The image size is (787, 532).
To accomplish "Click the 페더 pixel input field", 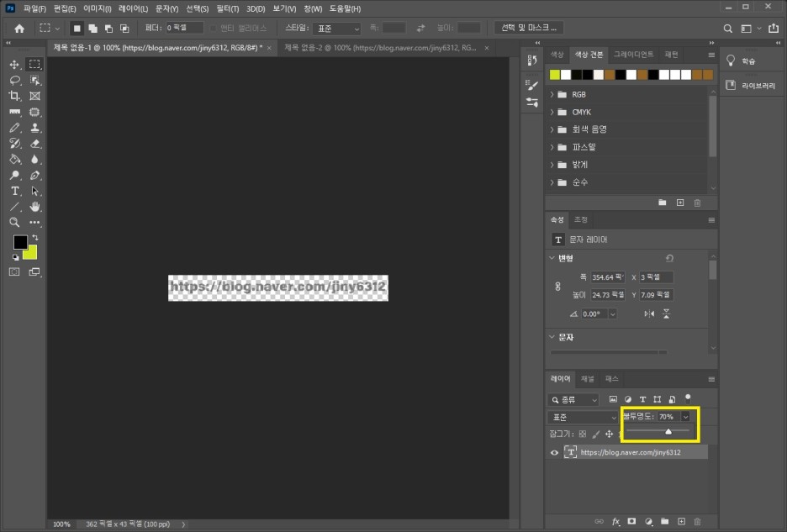I will [x=183, y=28].
